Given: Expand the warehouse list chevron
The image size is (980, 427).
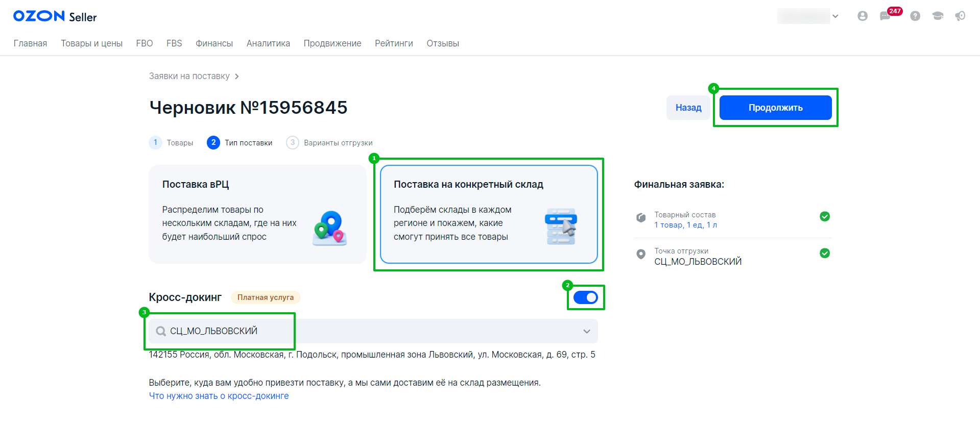Looking at the screenshot, I should coord(587,331).
